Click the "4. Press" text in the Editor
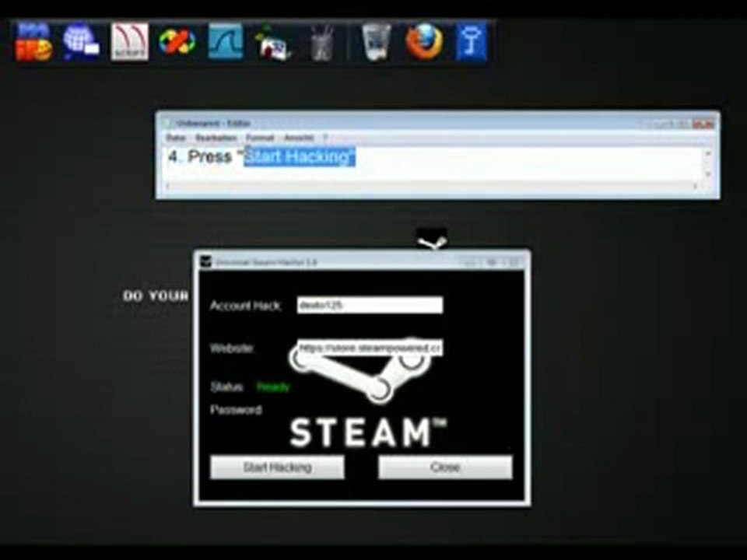 click(x=200, y=156)
